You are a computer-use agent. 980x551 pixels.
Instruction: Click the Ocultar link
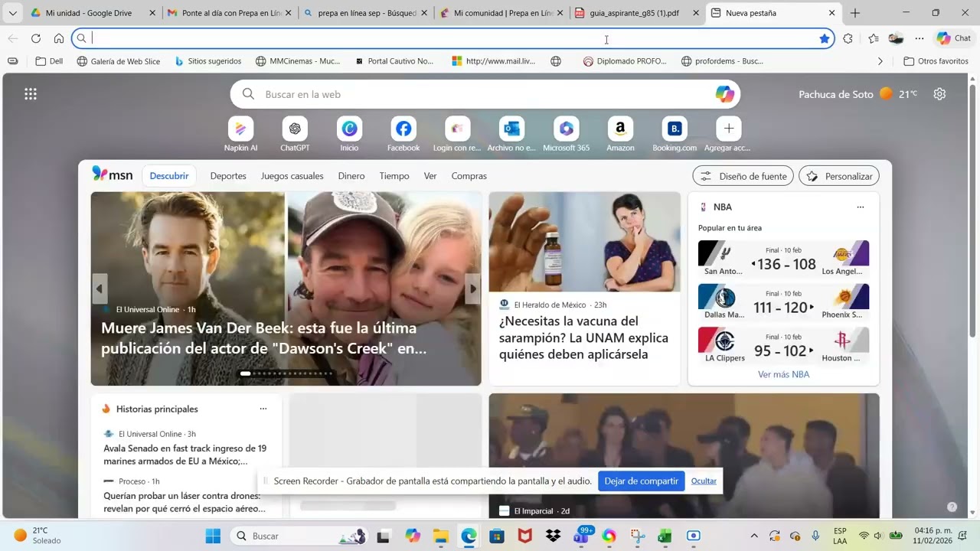pos(704,481)
